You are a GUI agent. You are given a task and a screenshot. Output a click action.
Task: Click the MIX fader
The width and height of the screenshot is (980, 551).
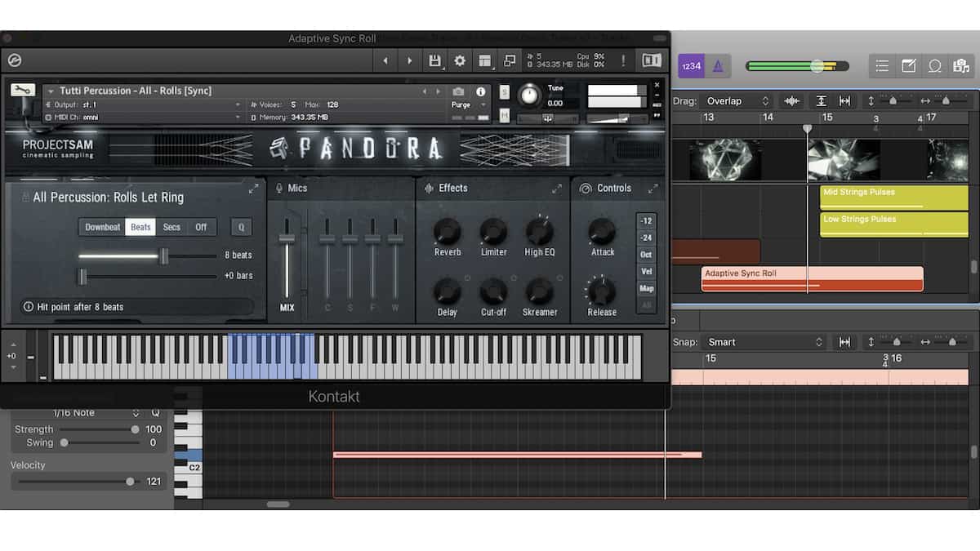pyautogui.click(x=287, y=238)
